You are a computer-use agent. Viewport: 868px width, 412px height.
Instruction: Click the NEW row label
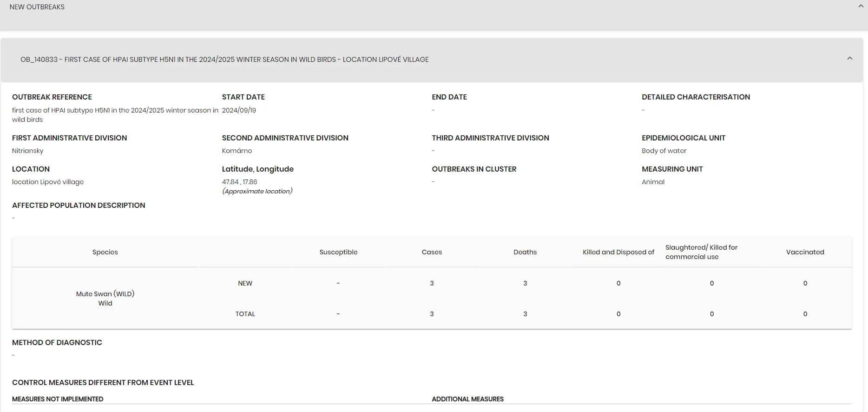(245, 283)
